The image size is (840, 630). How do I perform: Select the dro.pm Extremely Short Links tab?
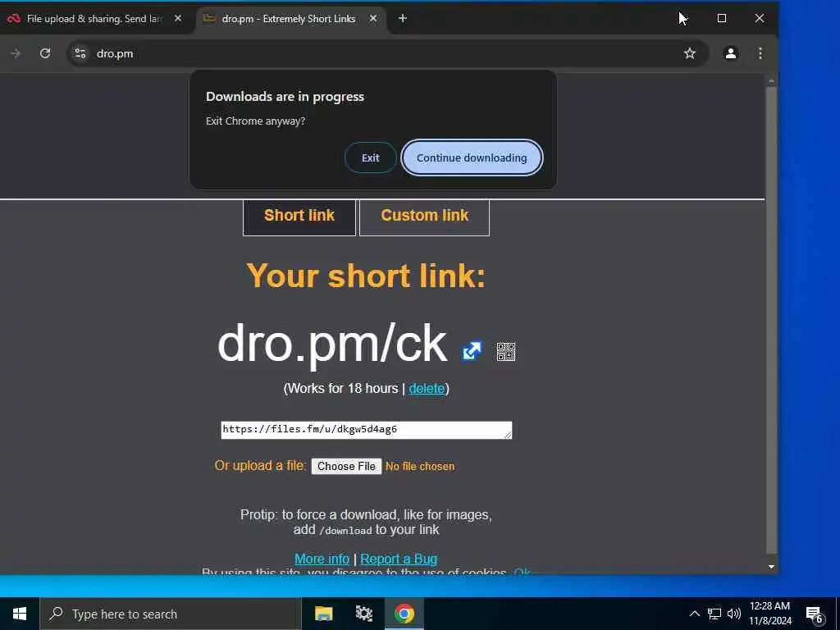coord(288,19)
